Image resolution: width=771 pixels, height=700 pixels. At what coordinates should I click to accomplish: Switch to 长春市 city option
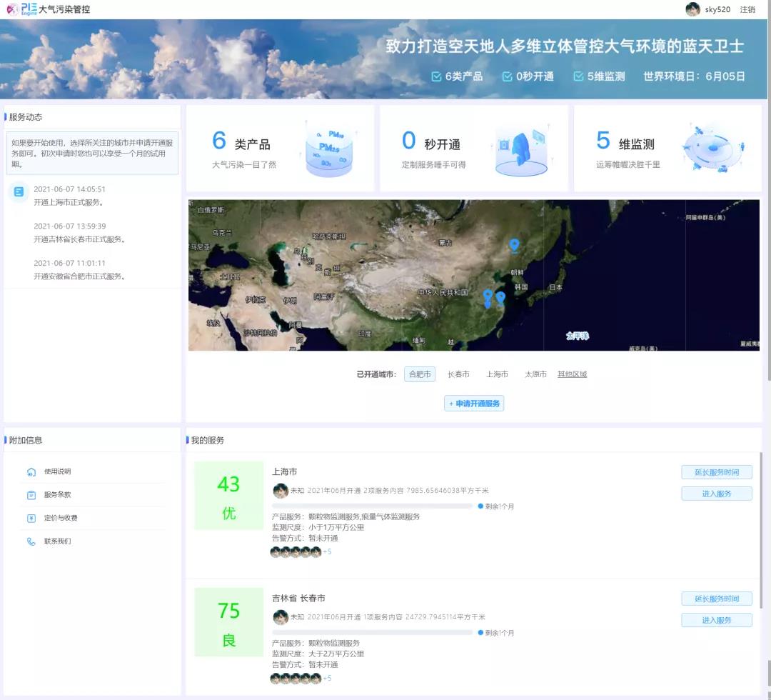(458, 374)
